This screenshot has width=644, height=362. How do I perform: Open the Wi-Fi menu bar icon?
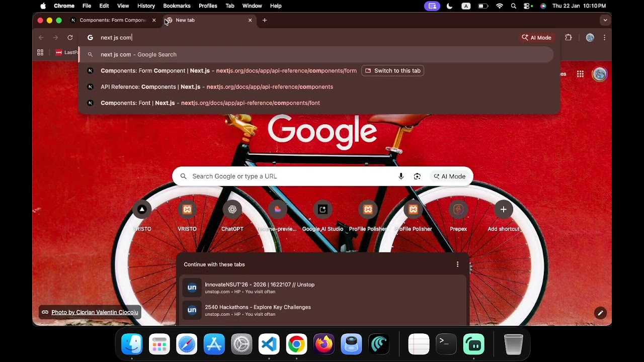tap(500, 6)
